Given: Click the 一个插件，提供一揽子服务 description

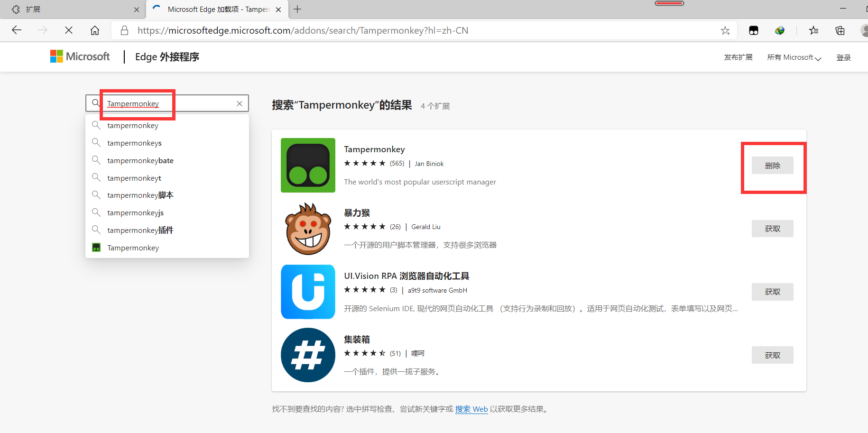Looking at the screenshot, I should point(393,372).
